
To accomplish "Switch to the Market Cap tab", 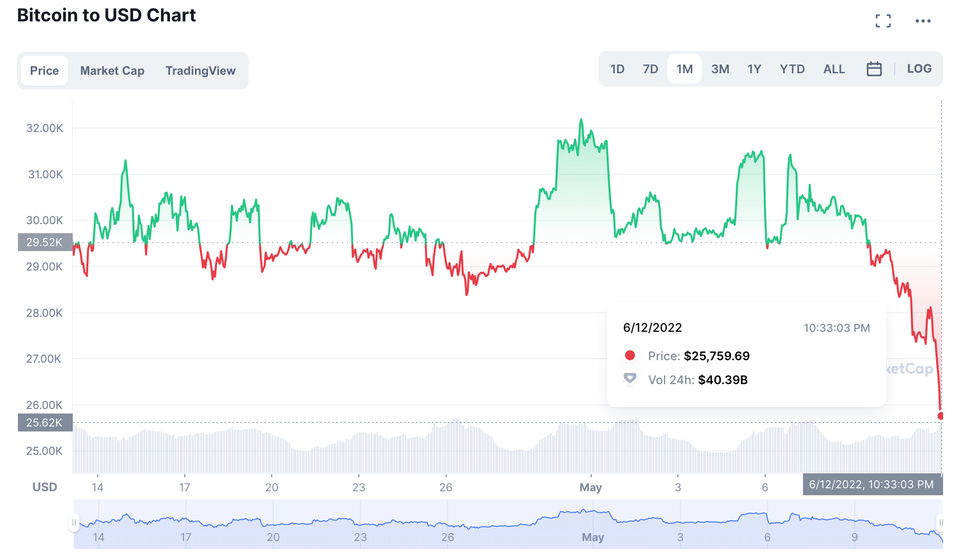I will coord(112,71).
